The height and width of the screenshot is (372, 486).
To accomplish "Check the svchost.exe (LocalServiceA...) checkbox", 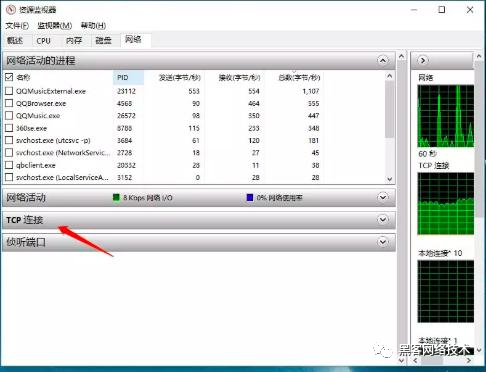I will coord(9,177).
